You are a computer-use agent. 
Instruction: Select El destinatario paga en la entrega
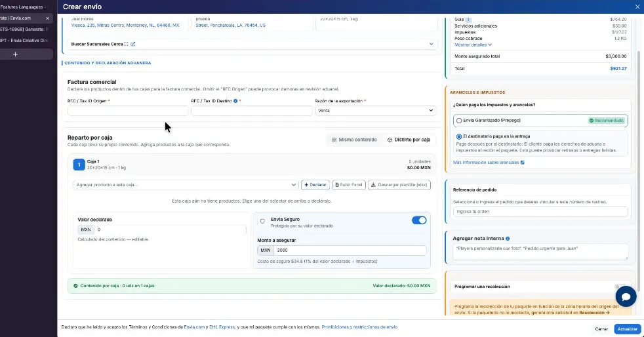[459, 136]
